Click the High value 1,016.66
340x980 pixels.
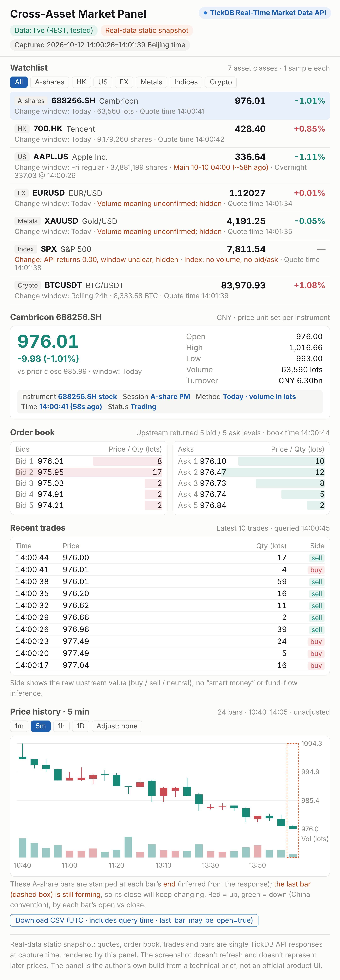306,348
